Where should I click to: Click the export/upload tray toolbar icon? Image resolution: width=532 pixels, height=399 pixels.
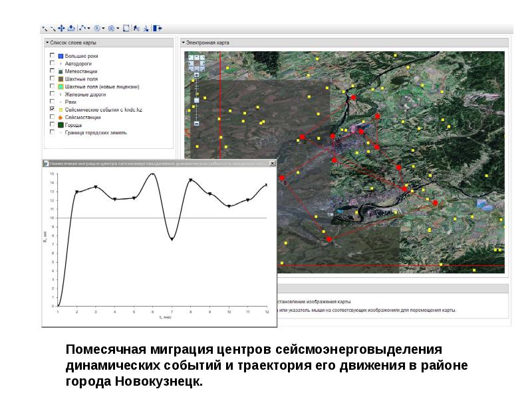tap(71, 29)
